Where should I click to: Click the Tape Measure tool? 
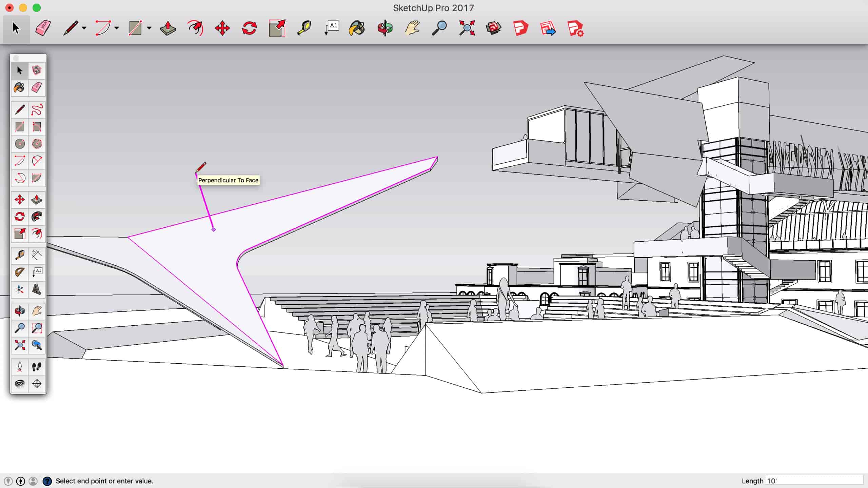tap(20, 255)
